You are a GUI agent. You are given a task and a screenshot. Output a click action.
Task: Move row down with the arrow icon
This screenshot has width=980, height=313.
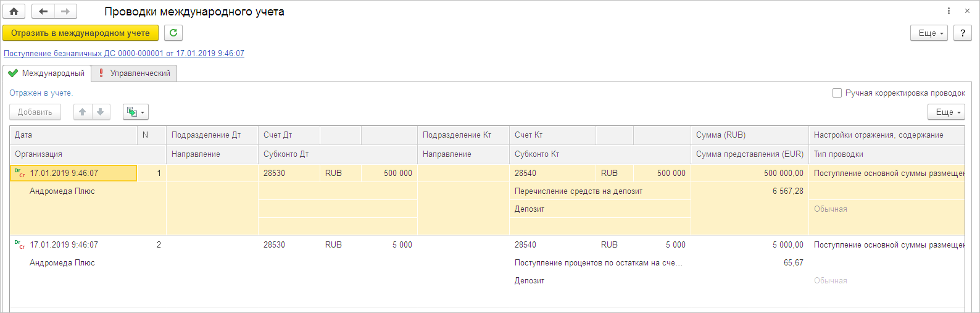[x=100, y=112]
